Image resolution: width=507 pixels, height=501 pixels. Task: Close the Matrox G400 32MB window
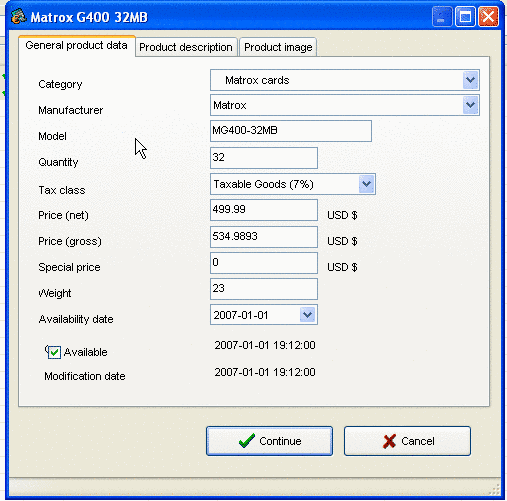pos(488,17)
